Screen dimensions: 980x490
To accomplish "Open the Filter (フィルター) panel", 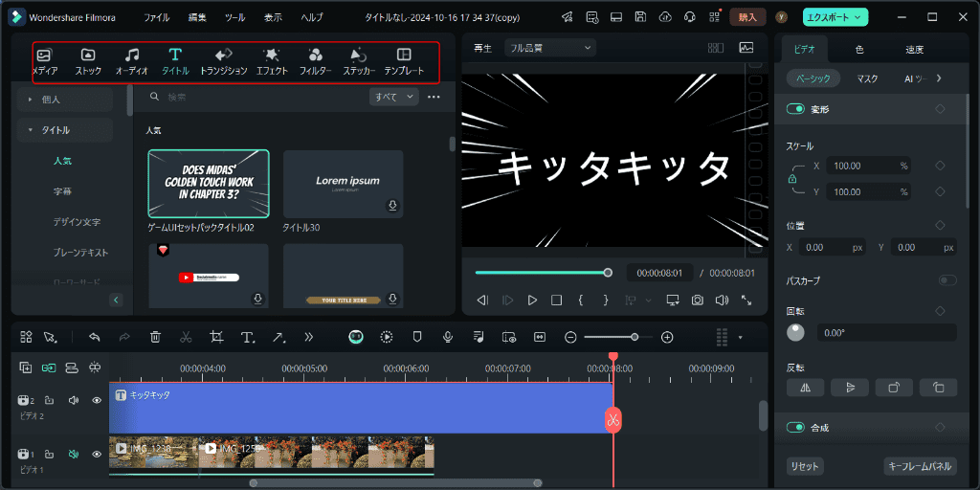I will pos(316,62).
